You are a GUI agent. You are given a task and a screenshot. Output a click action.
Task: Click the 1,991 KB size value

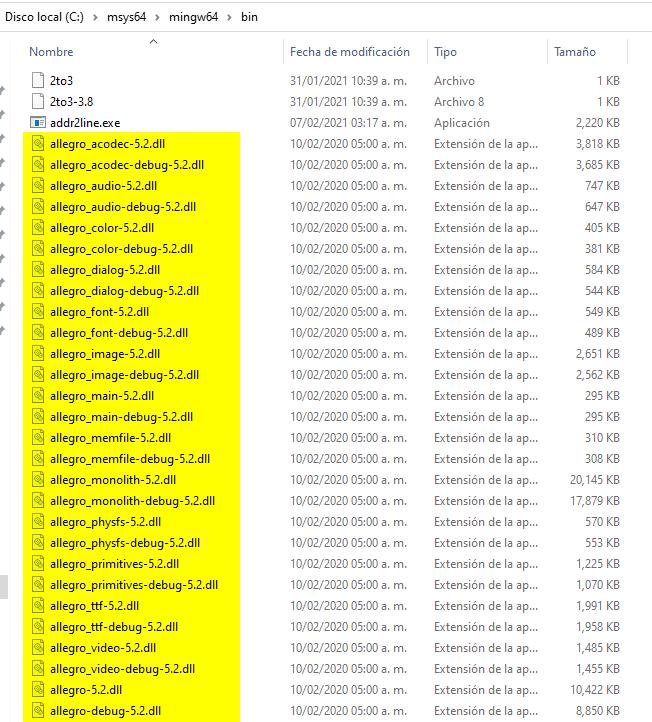[x=598, y=606]
